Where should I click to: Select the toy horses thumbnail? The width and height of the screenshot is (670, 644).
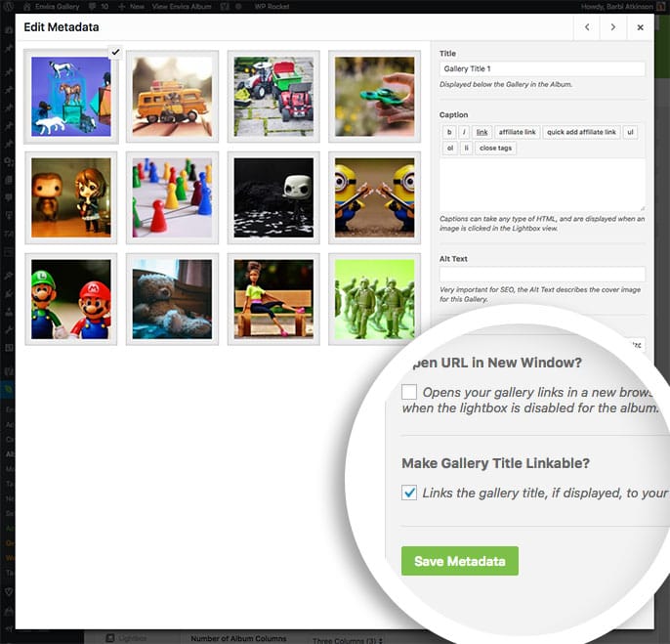click(71, 97)
